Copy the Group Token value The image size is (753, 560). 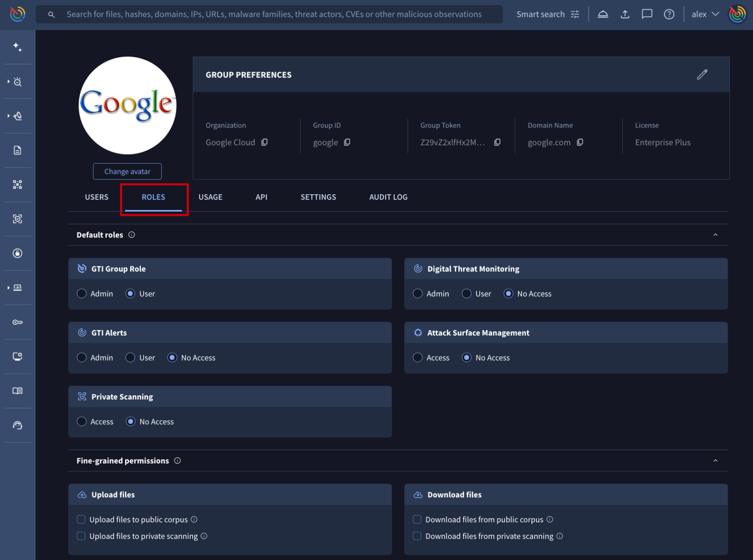pyautogui.click(x=497, y=142)
